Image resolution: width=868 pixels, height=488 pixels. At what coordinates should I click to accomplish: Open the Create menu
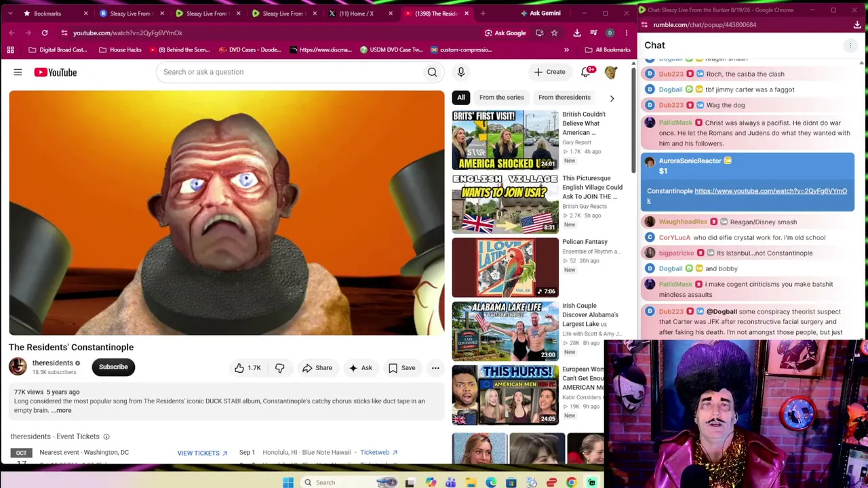(549, 72)
